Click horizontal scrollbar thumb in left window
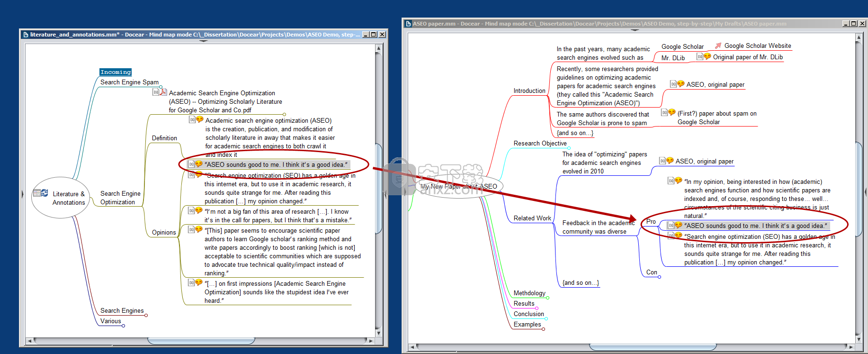The image size is (868, 354). [201, 341]
